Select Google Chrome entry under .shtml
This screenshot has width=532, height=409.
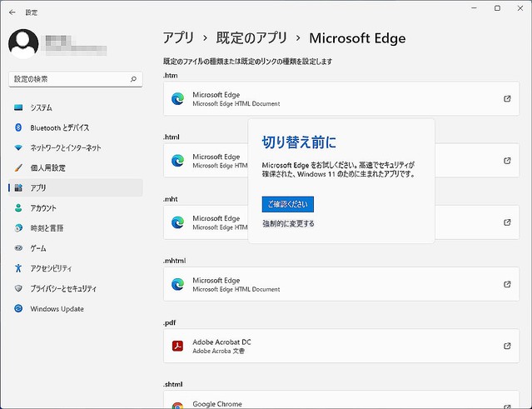coord(341,400)
